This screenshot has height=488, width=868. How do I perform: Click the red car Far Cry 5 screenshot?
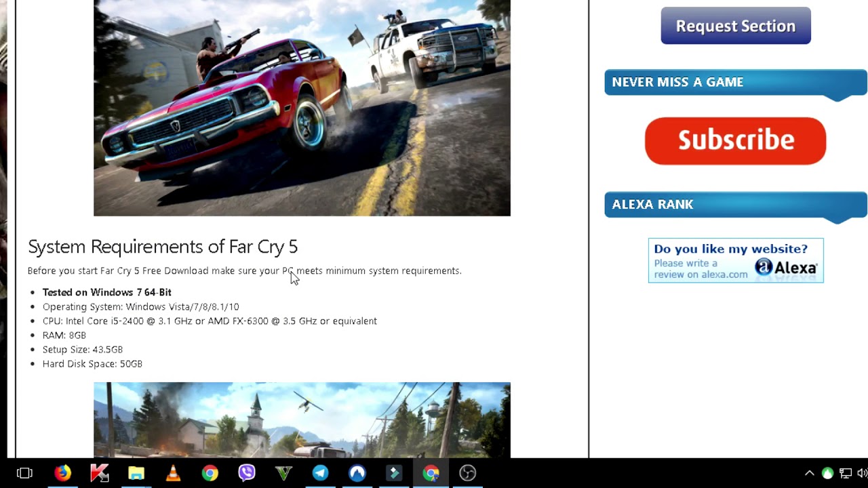click(302, 108)
